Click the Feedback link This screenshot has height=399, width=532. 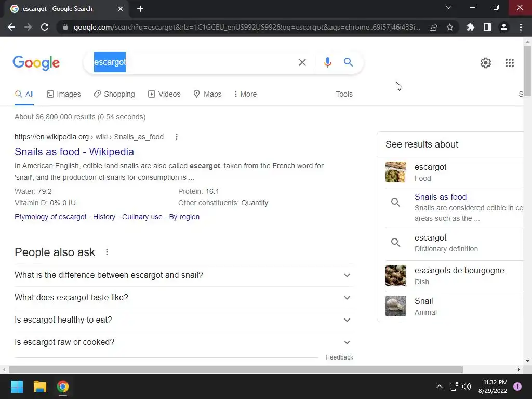(x=339, y=357)
